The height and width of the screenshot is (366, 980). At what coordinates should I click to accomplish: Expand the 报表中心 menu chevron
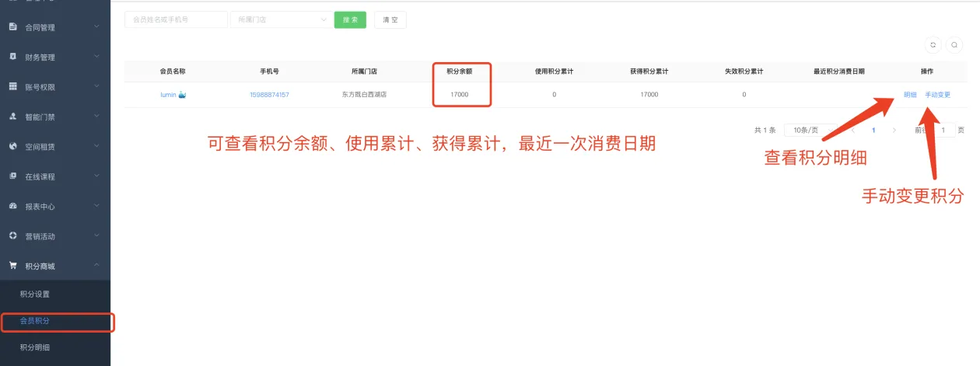96,206
